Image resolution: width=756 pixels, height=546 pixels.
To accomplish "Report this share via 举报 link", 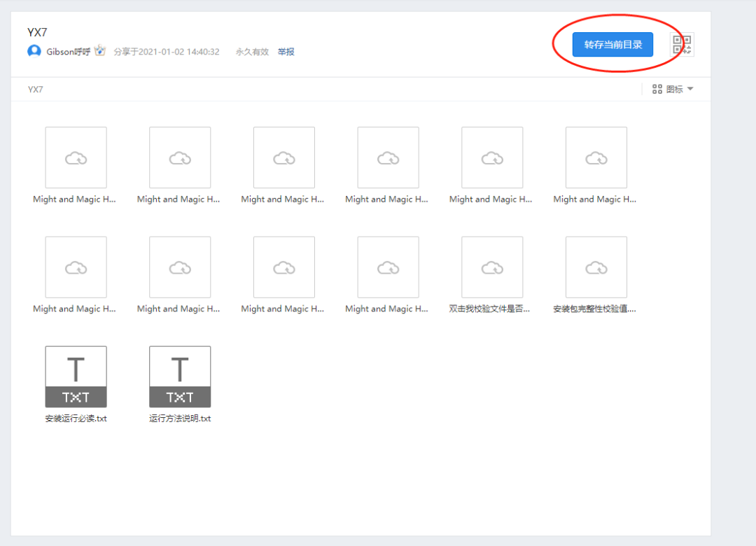I will [x=286, y=52].
